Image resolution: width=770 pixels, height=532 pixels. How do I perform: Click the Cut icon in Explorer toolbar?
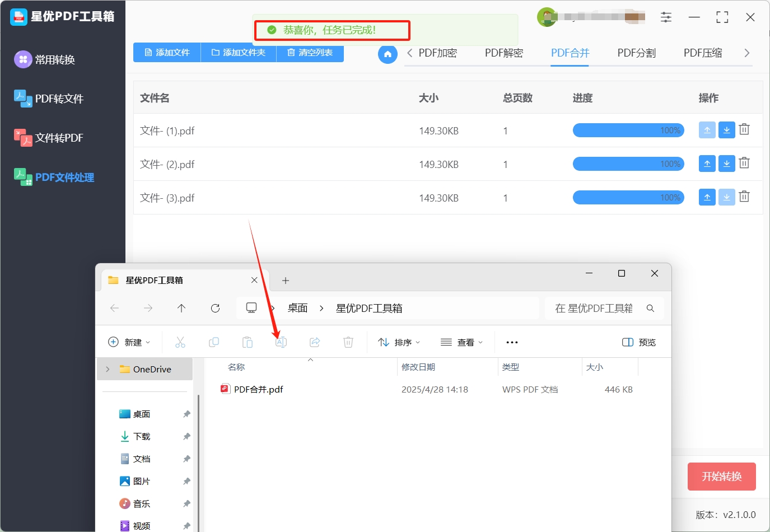pyautogui.click(x=180, y=342)
